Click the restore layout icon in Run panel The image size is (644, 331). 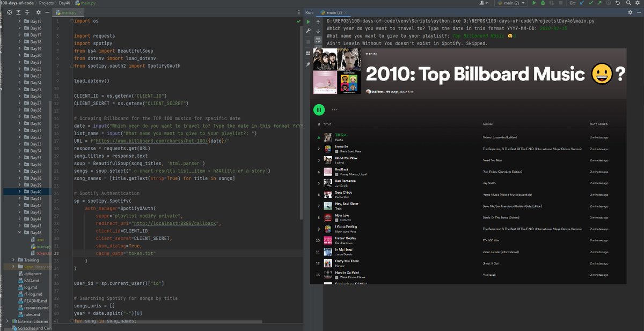click(x=308, y=53)
